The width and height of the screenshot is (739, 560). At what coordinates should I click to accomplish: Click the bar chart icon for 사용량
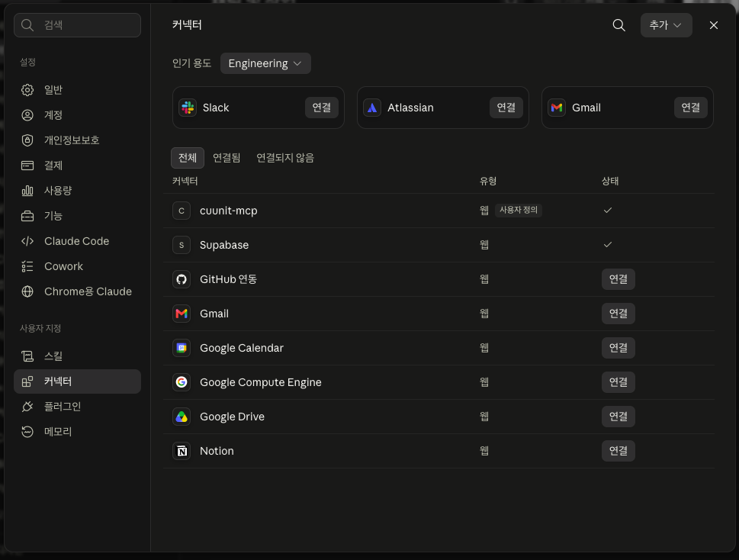point(27,191)
